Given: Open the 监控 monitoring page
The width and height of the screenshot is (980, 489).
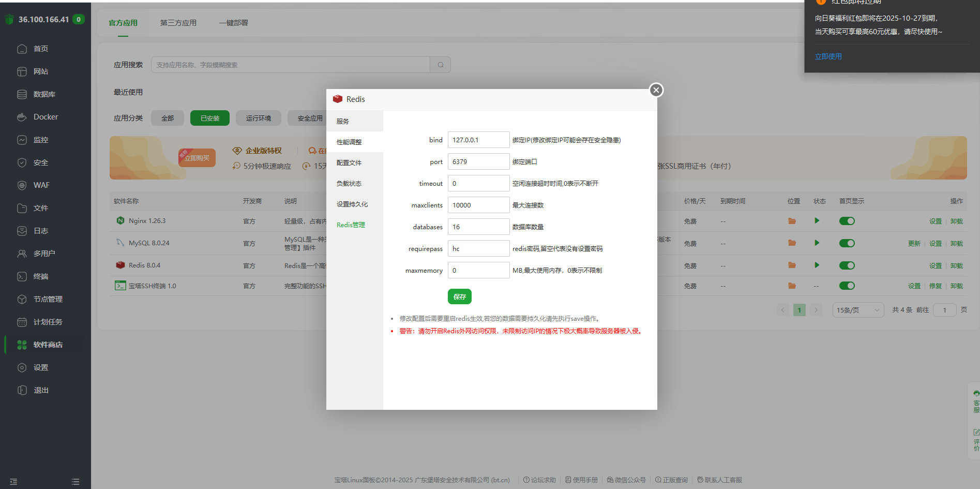Looking at the screenshot, I should [41, 139].
